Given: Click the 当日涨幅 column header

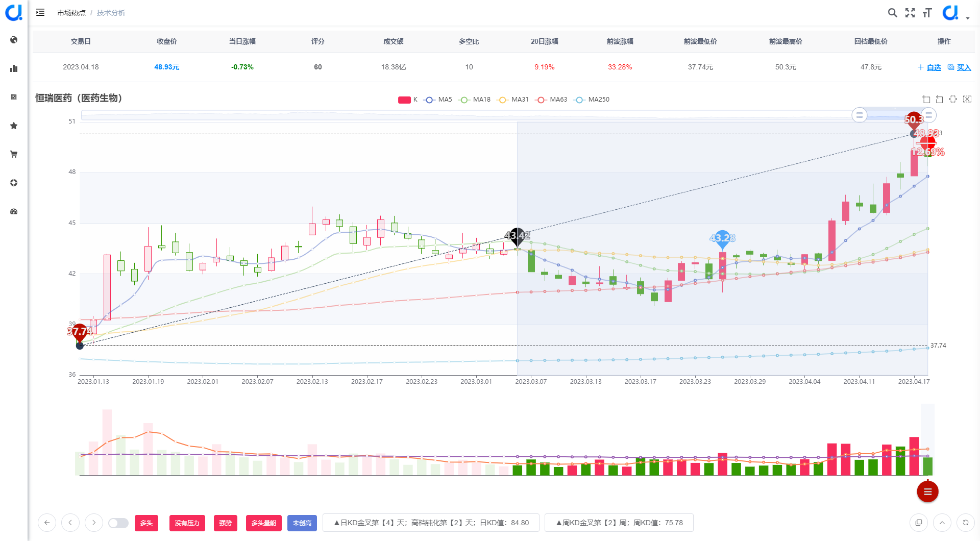Looking at the screenshot, I should tap(242, 41).
